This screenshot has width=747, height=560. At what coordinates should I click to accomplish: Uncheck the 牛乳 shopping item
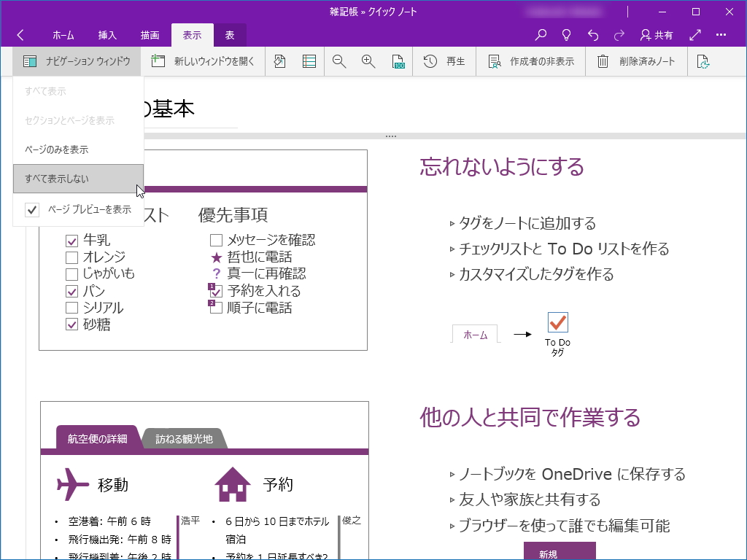coord(71,241)
